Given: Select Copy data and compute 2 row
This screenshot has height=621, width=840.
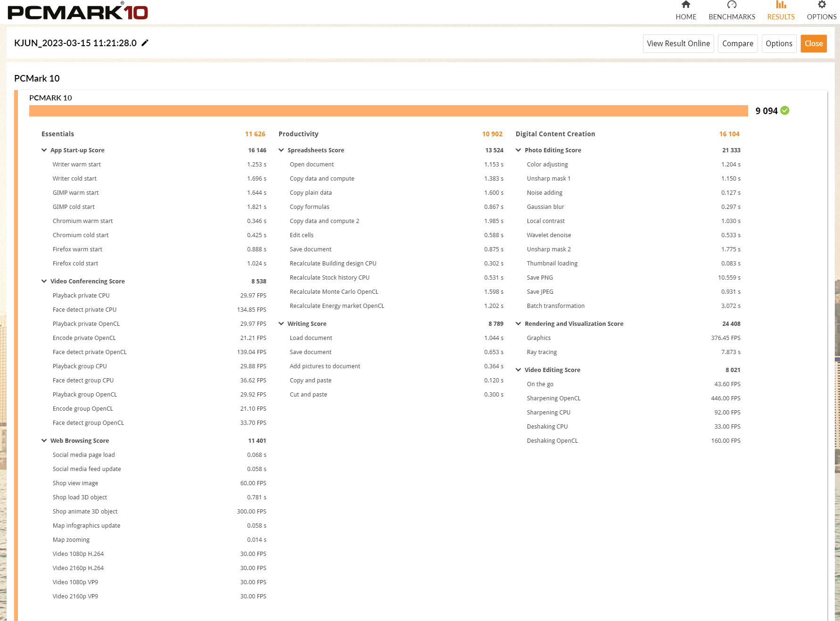Looking at the screenshot, I should (x=396, y=221).
